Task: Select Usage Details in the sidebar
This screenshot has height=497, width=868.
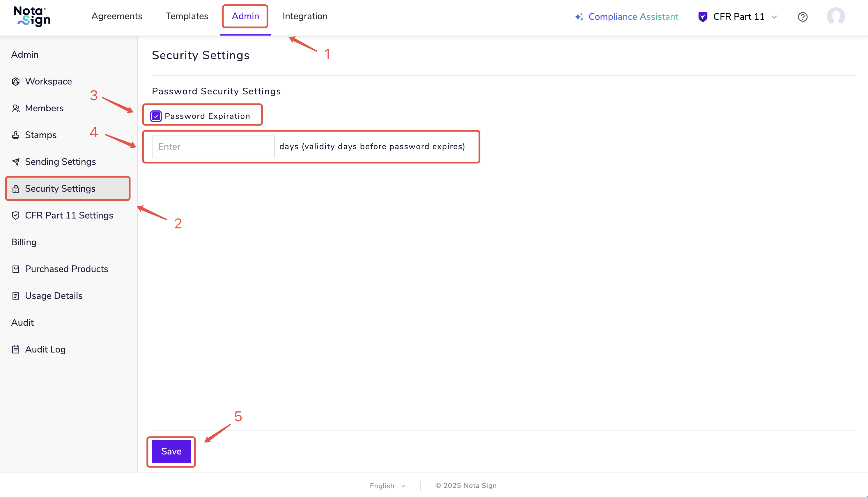Action: coord(54,296)
